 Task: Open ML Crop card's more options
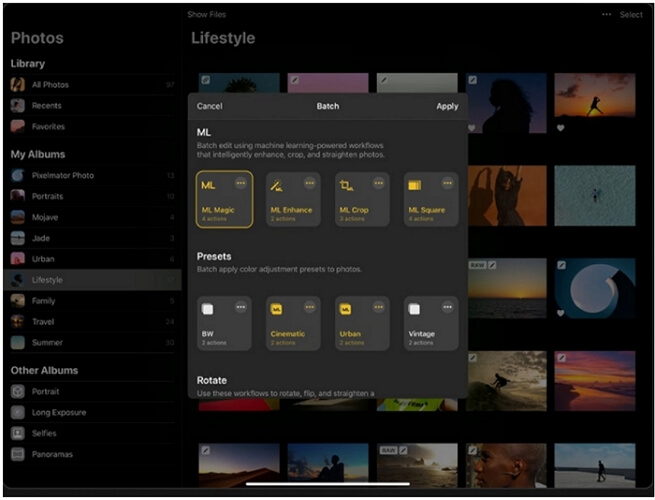pyautogui.click(x=378, y=183)
